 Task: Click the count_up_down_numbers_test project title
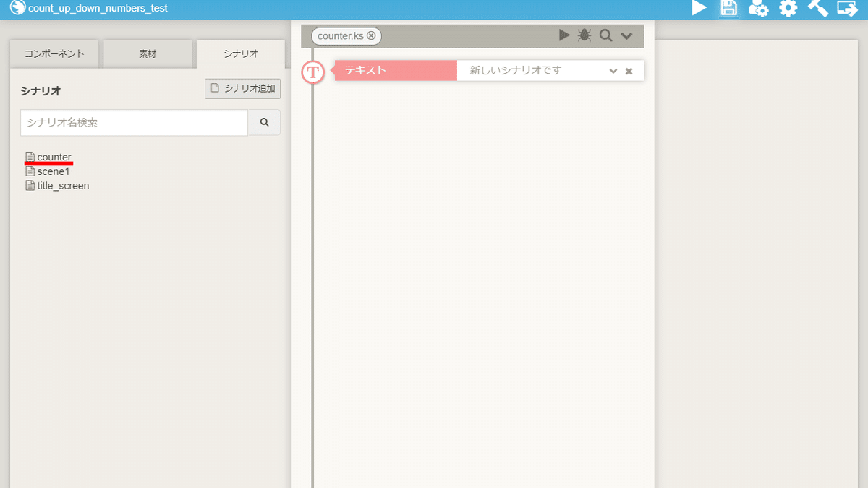(x=98, y=8)
